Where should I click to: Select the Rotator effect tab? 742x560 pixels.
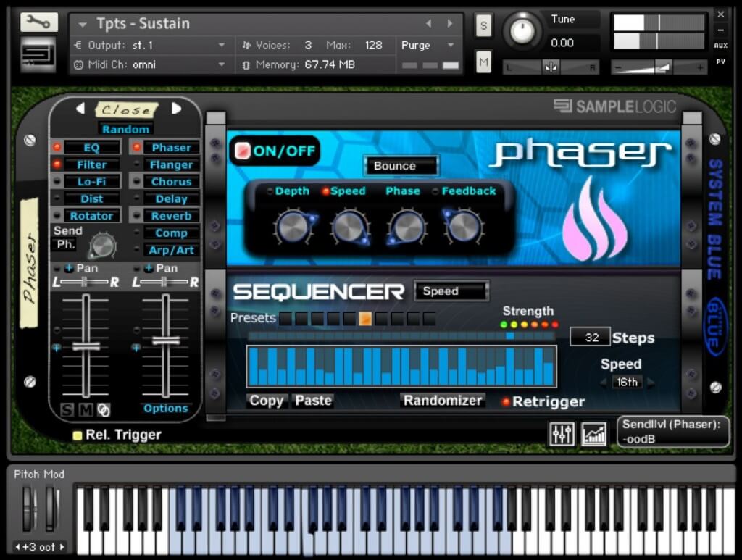tap(92, 216)
